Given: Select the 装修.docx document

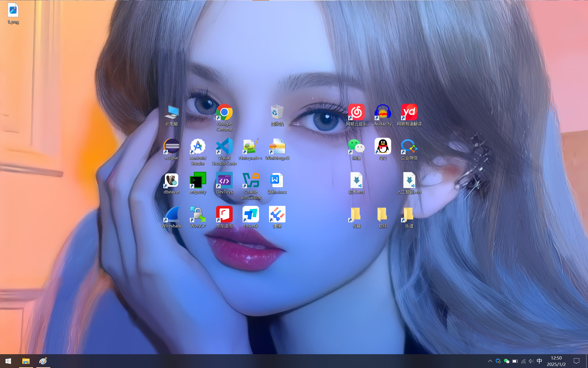Looking at the screenshot, I should [x=277, y=184].
